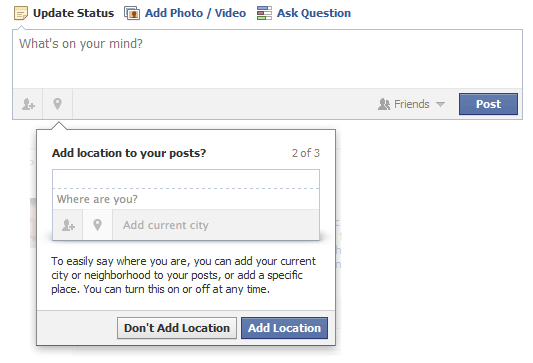Expand audience selector via down arrow
The image size is (533, 363).
click(440, 104)
